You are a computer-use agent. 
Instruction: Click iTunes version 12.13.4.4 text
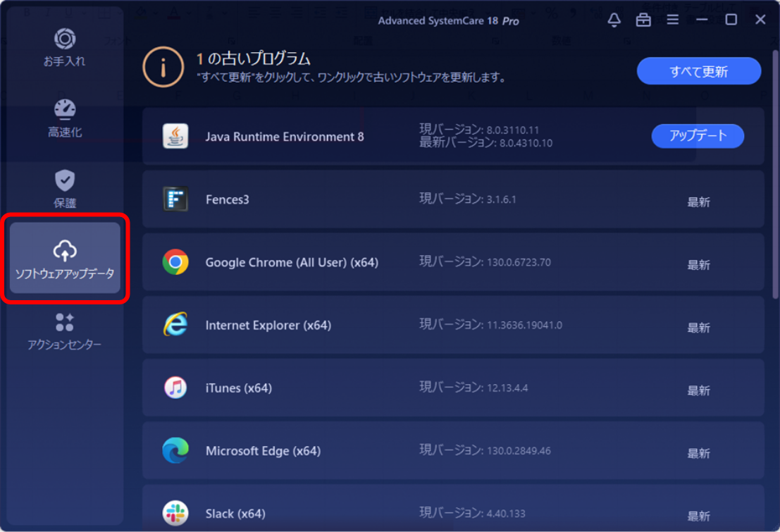473,387
